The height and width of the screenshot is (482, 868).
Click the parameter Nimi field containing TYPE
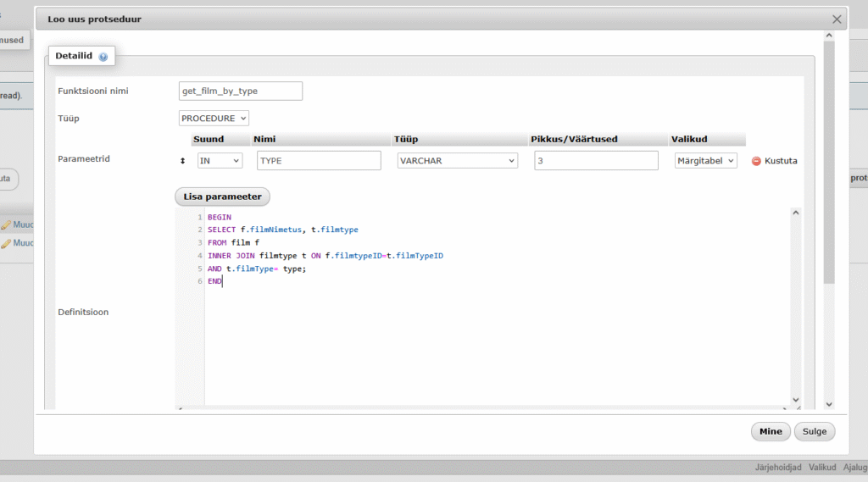click(319, 160)
